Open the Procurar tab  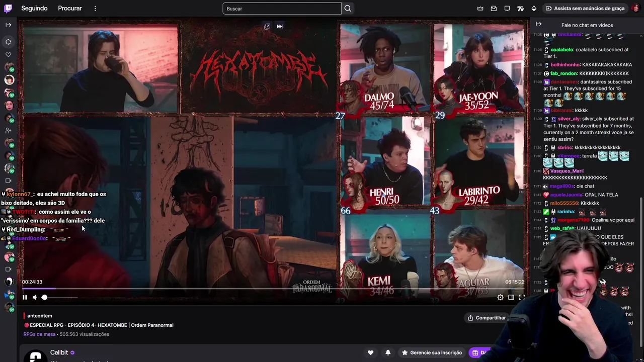(x=70, y=8)
